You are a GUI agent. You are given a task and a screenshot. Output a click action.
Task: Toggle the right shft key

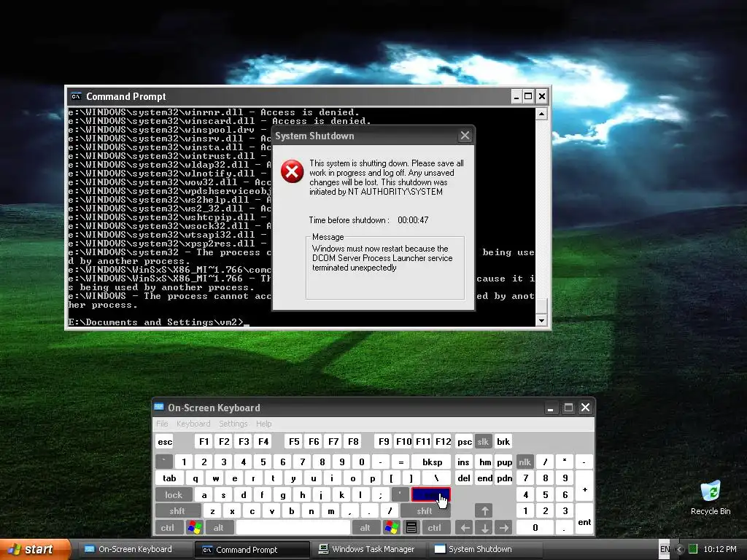click(x=425, y=511)
